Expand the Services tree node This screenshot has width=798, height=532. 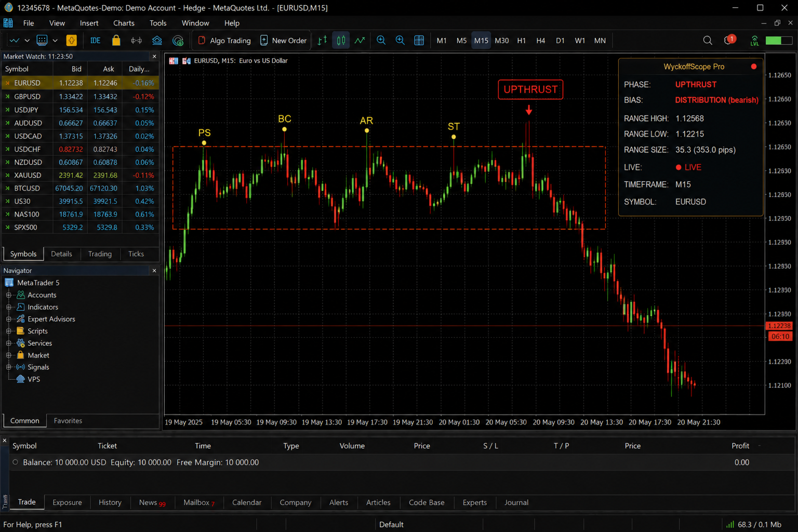(x=9, y=343)
